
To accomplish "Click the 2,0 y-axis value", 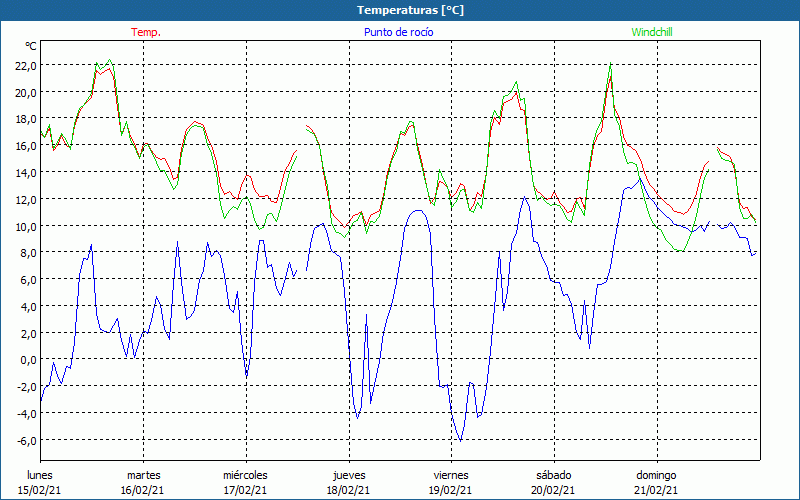I will click(x=28, y=333).
